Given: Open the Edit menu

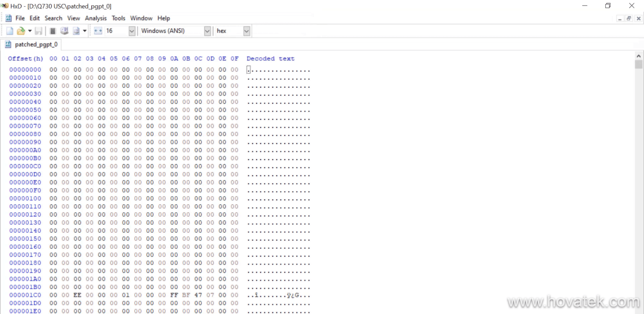Looking at the screenshot, I should (35, 18).
